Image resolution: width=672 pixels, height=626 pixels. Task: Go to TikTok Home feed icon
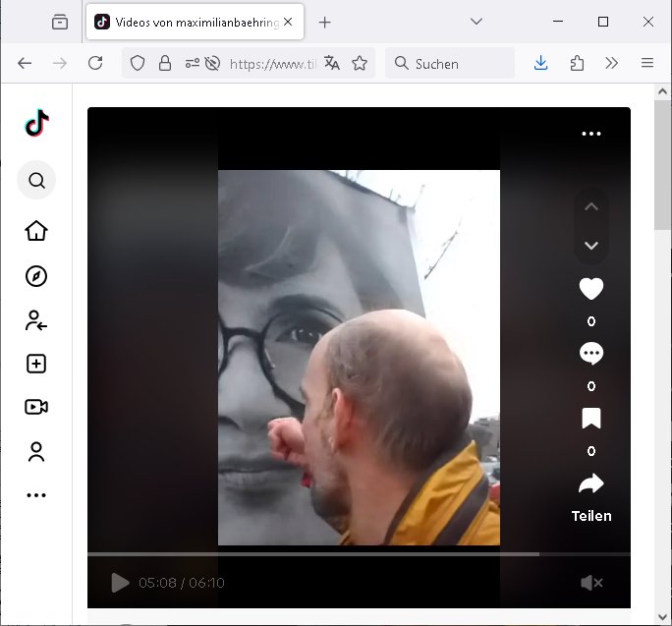coord(36,231)
